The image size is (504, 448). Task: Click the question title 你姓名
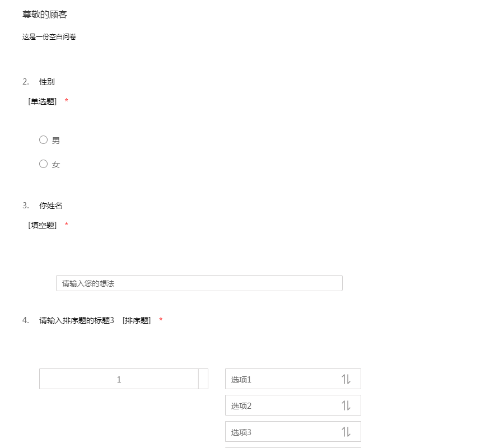[x=51, y=206]
